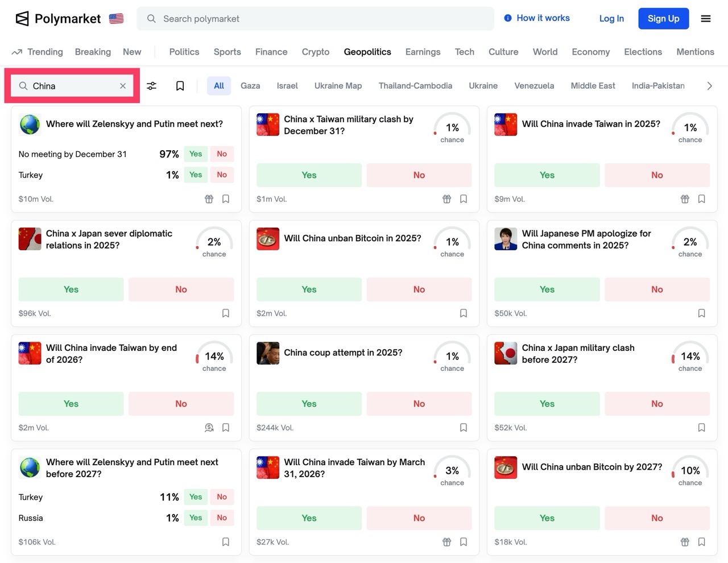Bookmark the China coup attempt market

pos(464,428)
